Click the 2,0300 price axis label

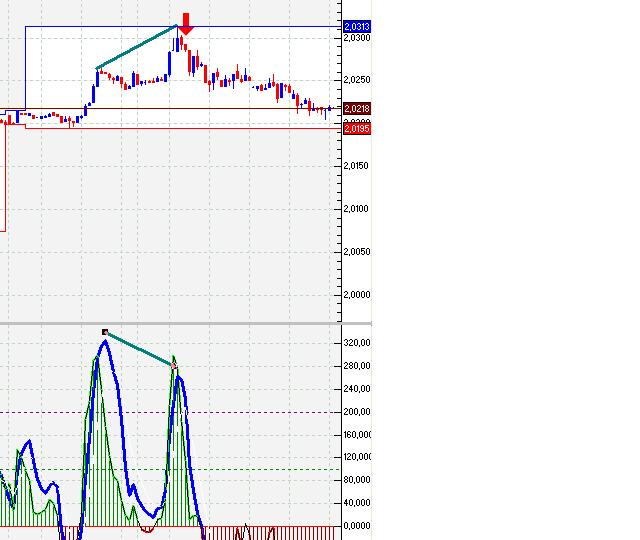pos(357,38)
